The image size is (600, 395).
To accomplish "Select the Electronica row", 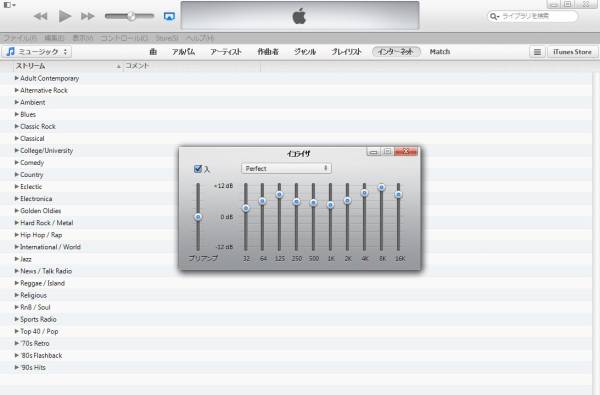I will [297, 199].
